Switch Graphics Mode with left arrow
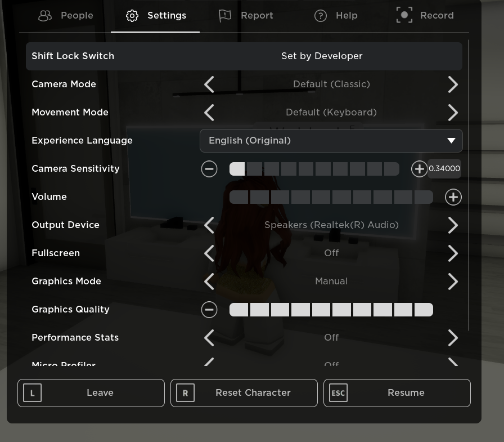 [x=209, y=282]
